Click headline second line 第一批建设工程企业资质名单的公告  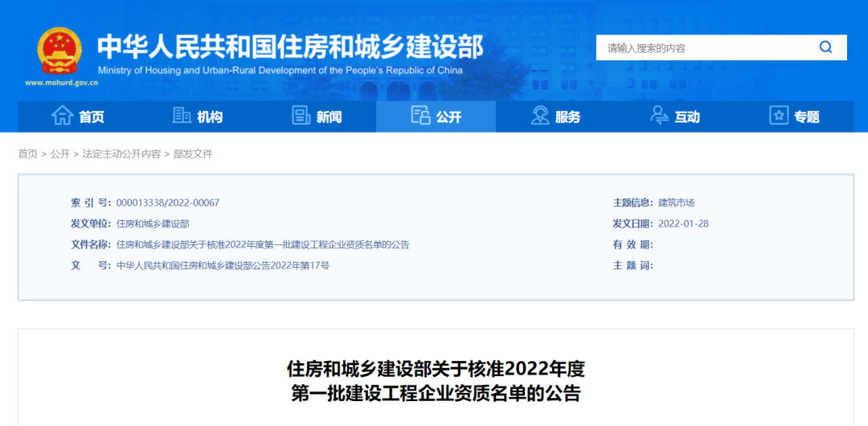click(x=436, y=393)
